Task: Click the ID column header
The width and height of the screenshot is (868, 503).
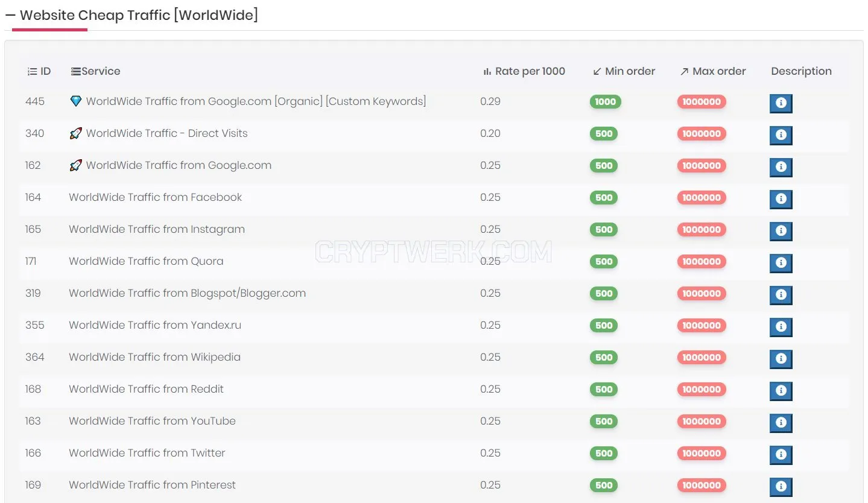Action: click(x=39, y=71)
